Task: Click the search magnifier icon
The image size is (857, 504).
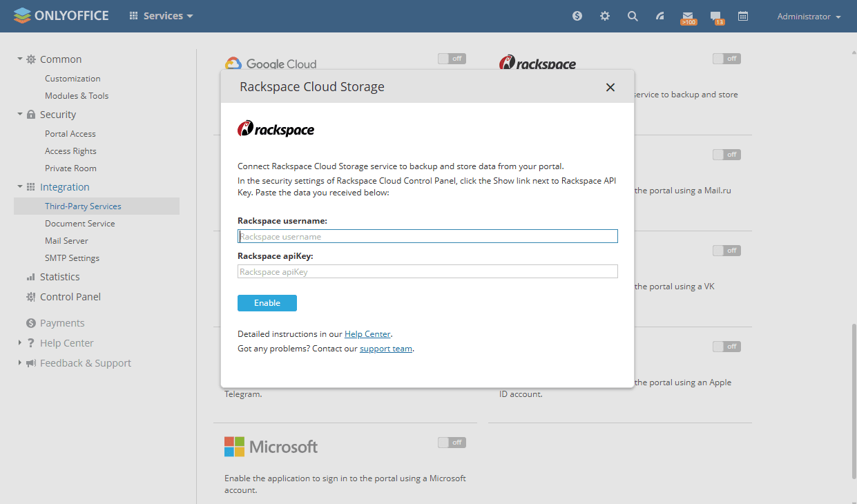Action: click(x=633, y=16)
